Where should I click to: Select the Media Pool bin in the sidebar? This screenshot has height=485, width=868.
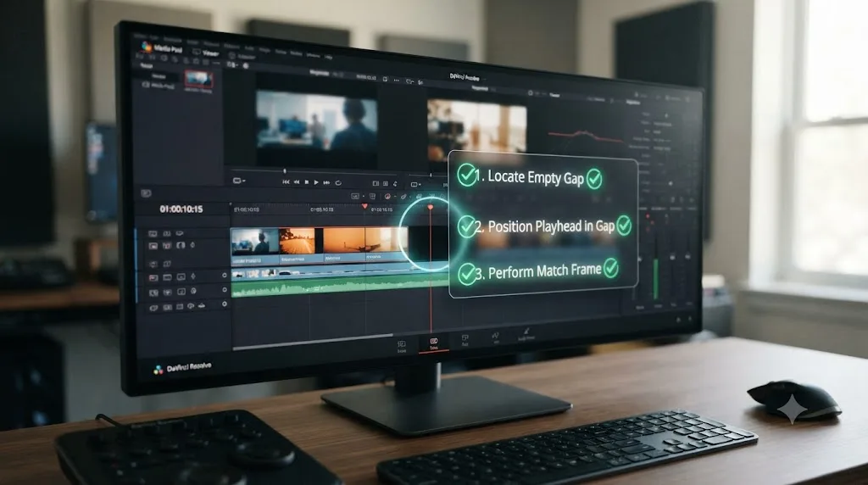[160, 86]
